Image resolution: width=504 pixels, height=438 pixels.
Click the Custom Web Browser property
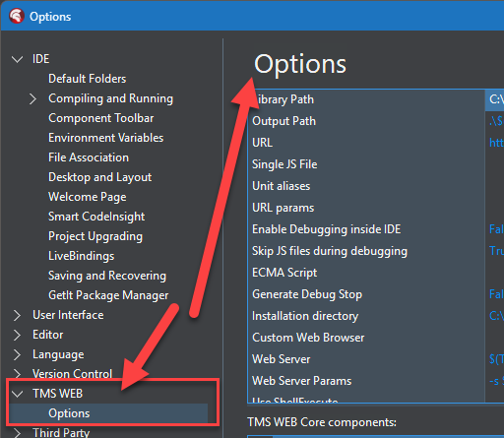[x=366, y=338]
